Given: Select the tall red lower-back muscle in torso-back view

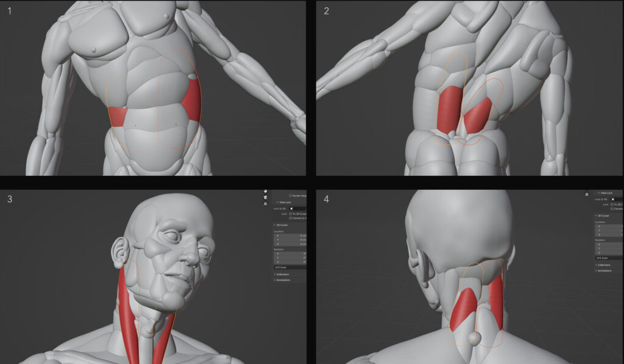Looking at the screenshot, I should (x=450, y=110).
